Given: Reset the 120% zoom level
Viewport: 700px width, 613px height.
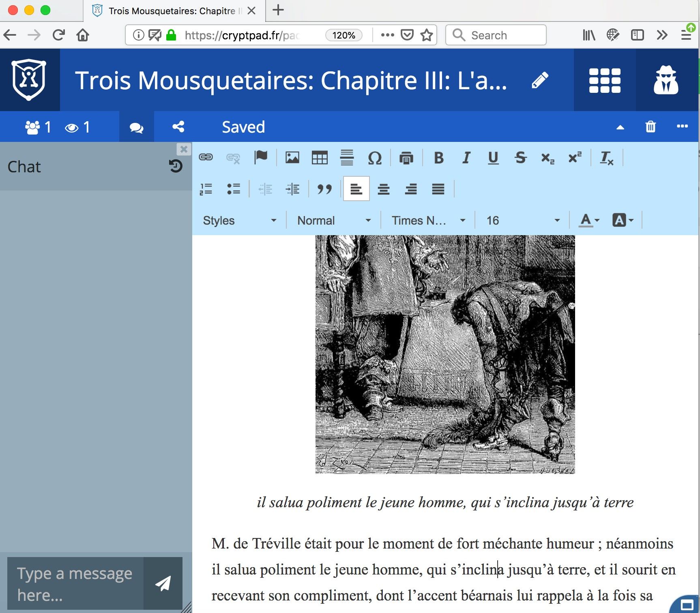Looking at the screenshot, I should 344,35.
